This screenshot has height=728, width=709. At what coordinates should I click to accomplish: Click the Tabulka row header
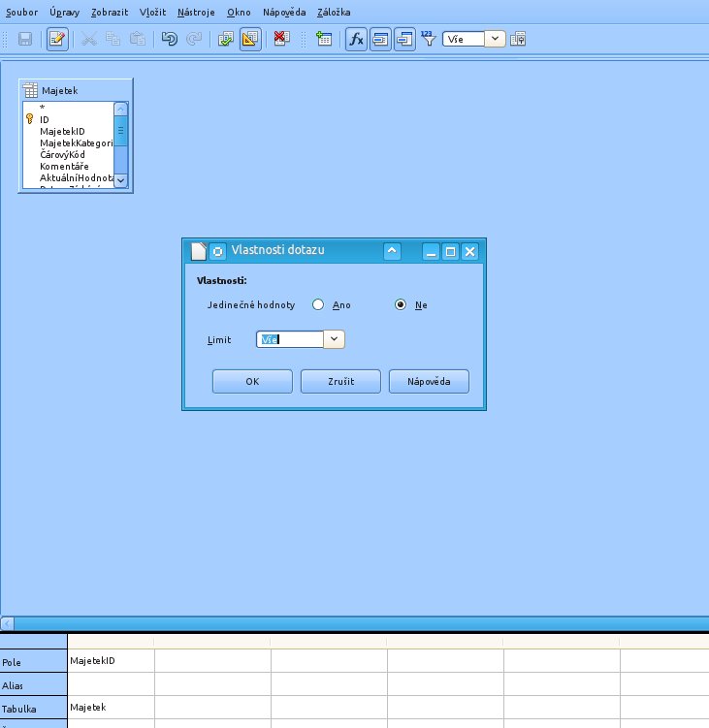(33, 708)
